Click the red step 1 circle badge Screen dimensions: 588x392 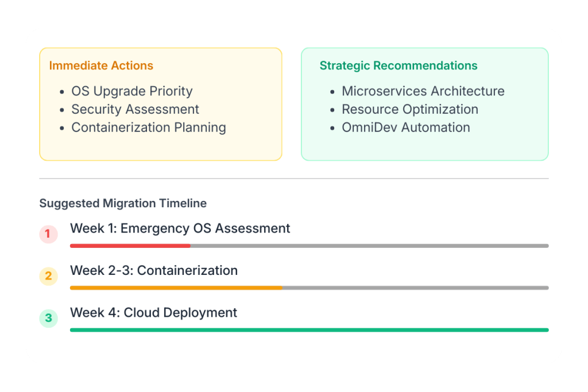tap(48, 234)
